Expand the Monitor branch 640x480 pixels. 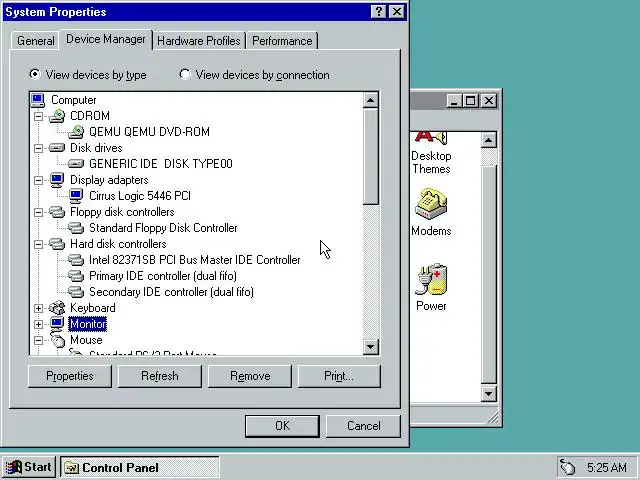[38, 324]
